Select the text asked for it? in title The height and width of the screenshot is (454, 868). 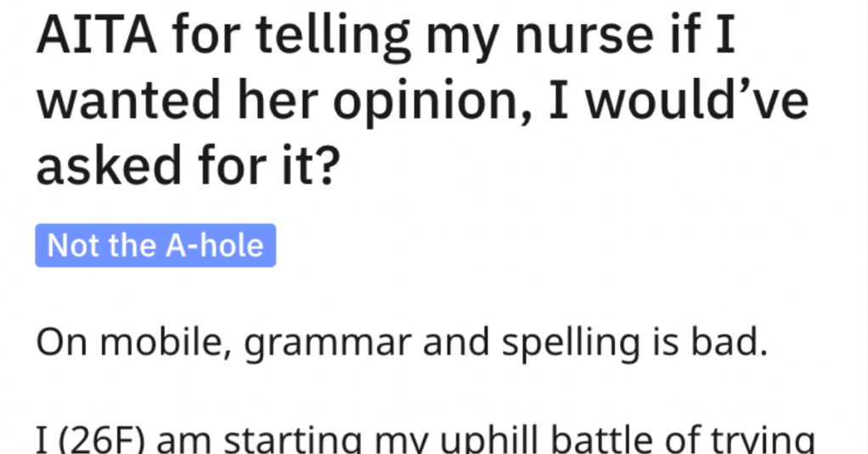(188, 165)
